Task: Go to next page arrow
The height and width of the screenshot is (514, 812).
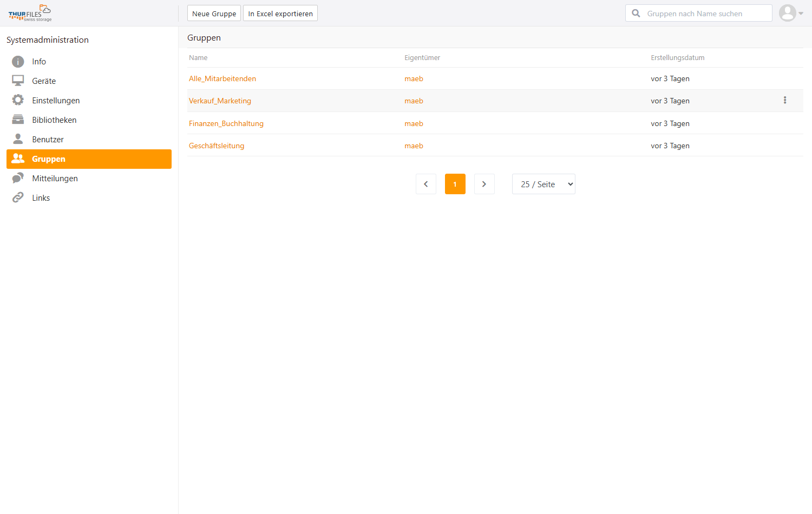Action: [x=484, y=184]
